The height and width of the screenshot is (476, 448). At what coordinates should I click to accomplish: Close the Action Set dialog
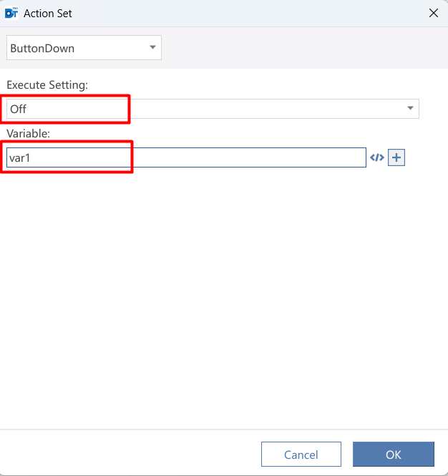434,13
